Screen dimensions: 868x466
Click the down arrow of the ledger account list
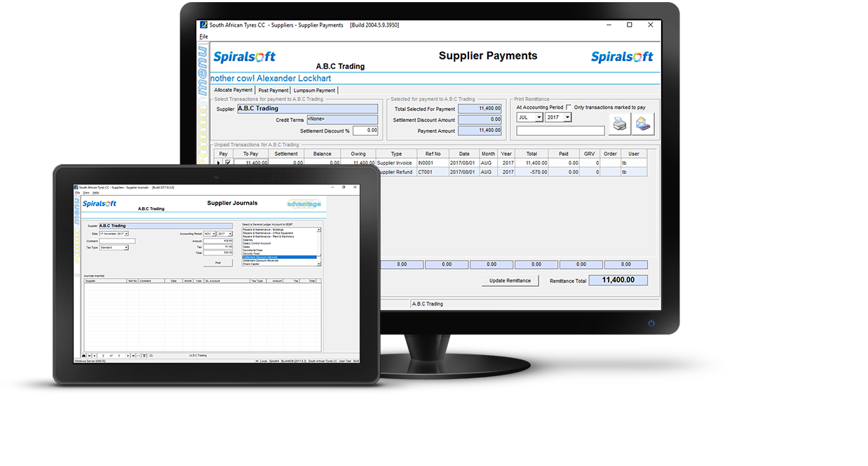point(319,264)
